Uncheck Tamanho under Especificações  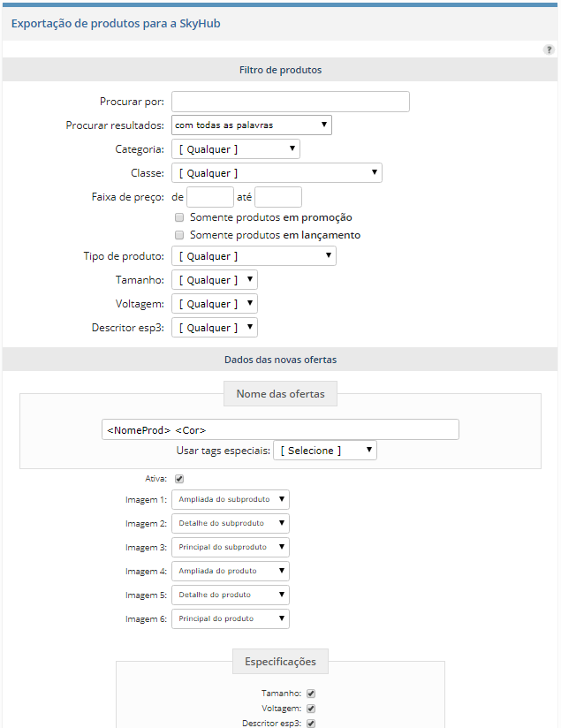click(x=311, y=694)
